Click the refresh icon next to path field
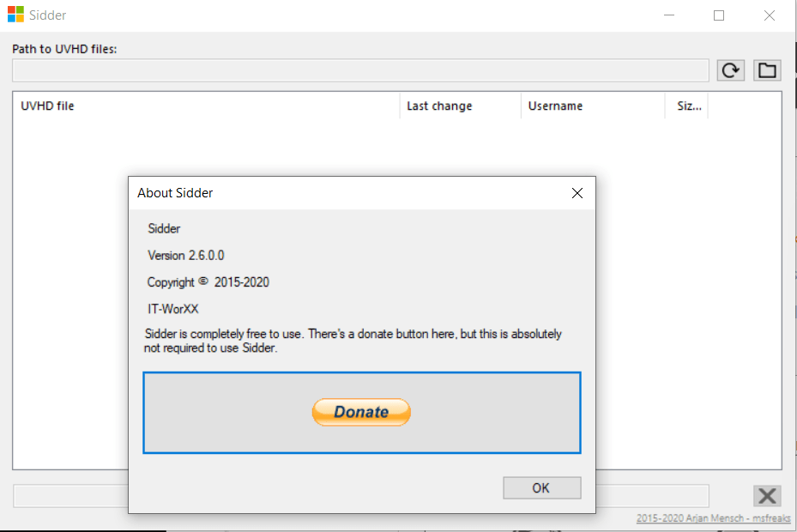Viewport: 797px width, 532px height. 730,70
